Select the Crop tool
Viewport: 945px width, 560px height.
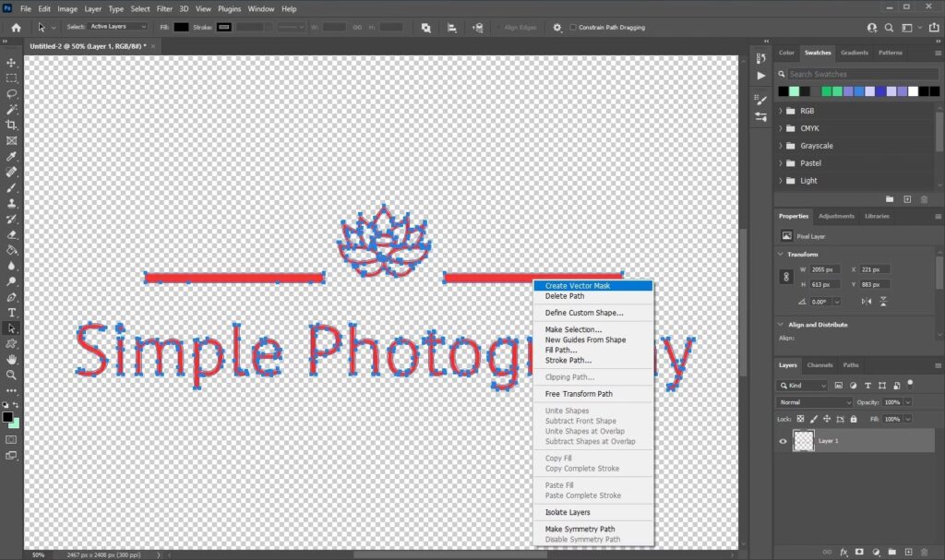12,125
